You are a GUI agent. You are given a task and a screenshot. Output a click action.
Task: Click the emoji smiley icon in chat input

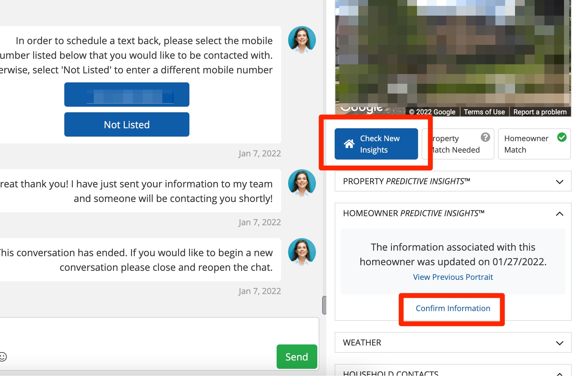[x=3, y=357]
